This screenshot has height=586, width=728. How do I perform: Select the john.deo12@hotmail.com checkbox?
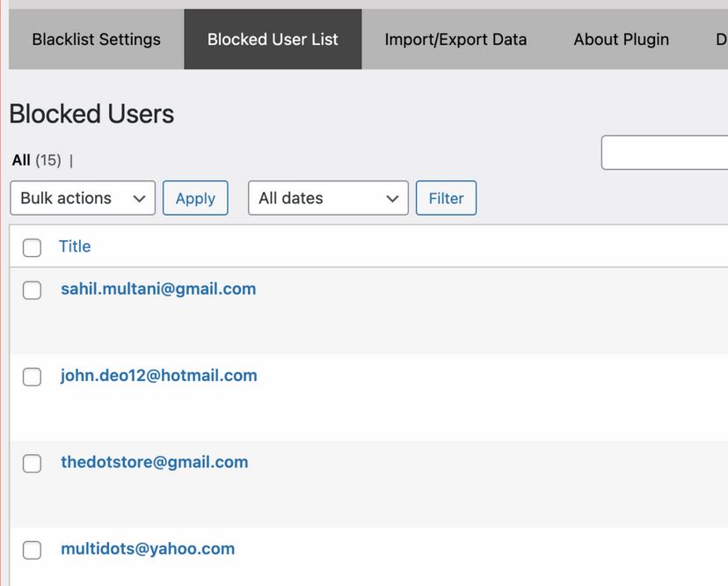coord(32,377)
